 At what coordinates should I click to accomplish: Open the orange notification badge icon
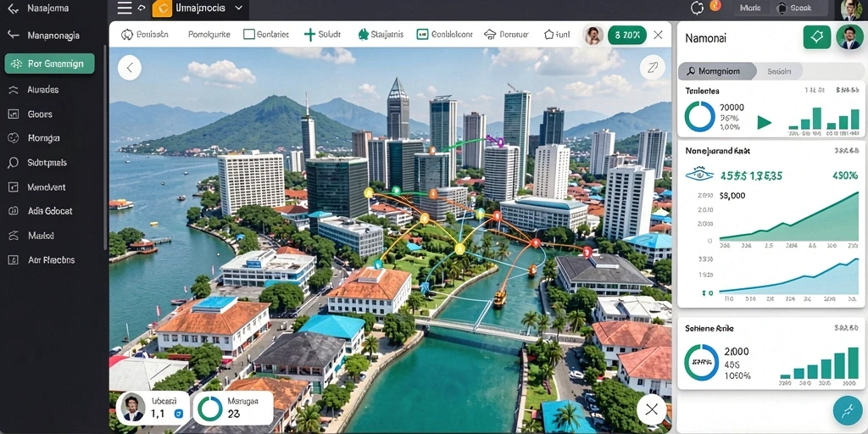tap(715, 6)
